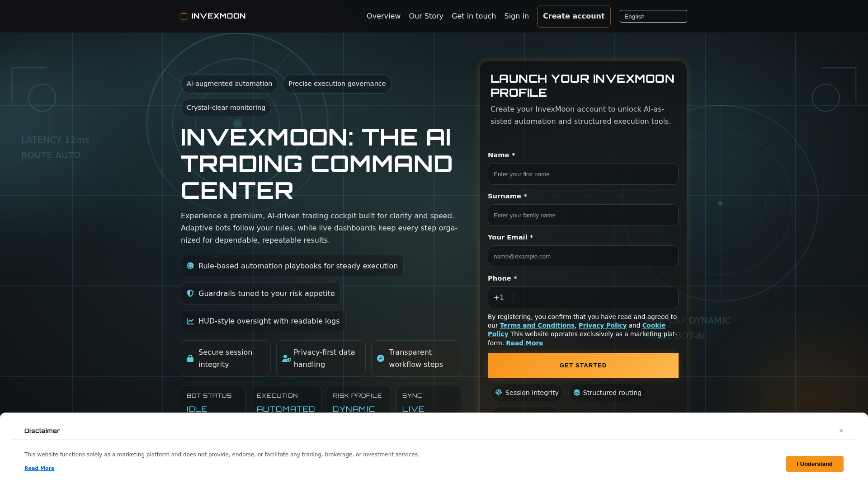Screen dimensions: 868x488
Task: Click the user-shield icon beside Privacy-first data handling
Action: tap(287, 358)
